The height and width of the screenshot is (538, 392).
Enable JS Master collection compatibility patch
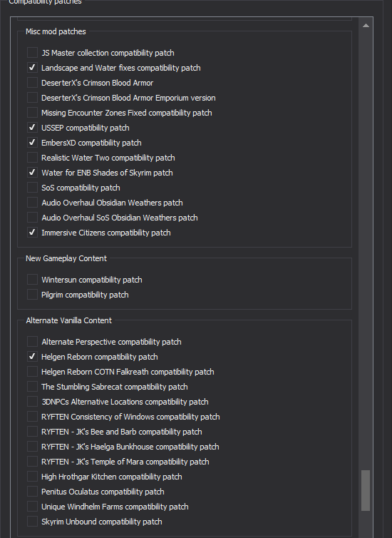click(32, 53)
